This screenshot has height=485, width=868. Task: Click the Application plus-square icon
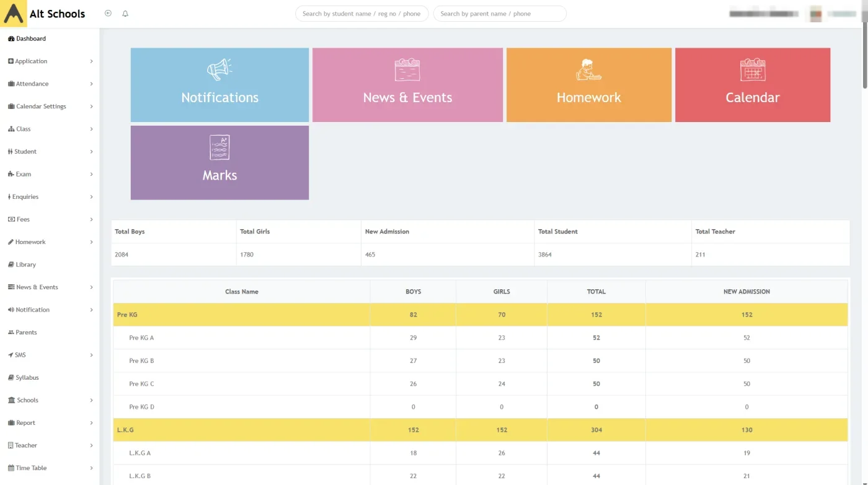(x=11, y=61)
